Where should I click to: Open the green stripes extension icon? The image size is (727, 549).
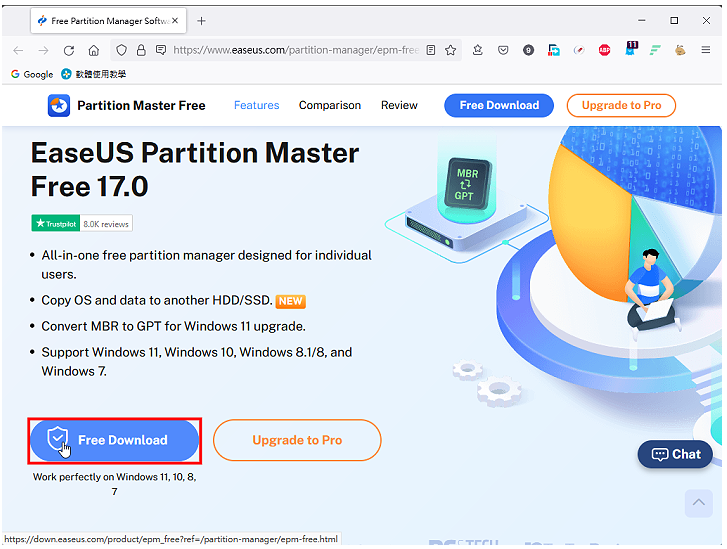(655, 50)
